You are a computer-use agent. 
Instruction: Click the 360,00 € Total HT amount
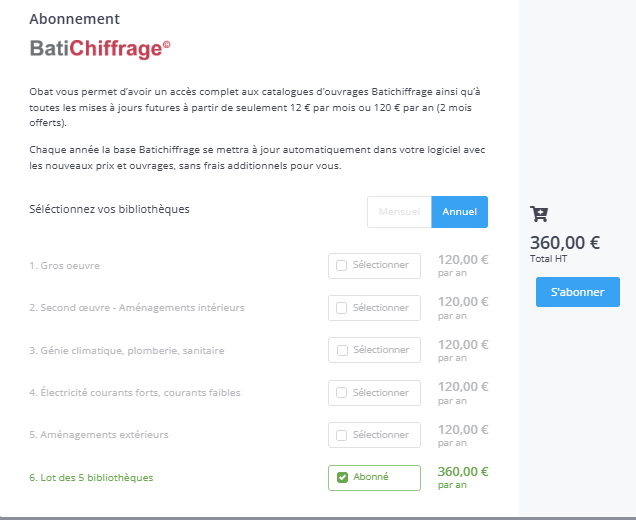point(565,242)
